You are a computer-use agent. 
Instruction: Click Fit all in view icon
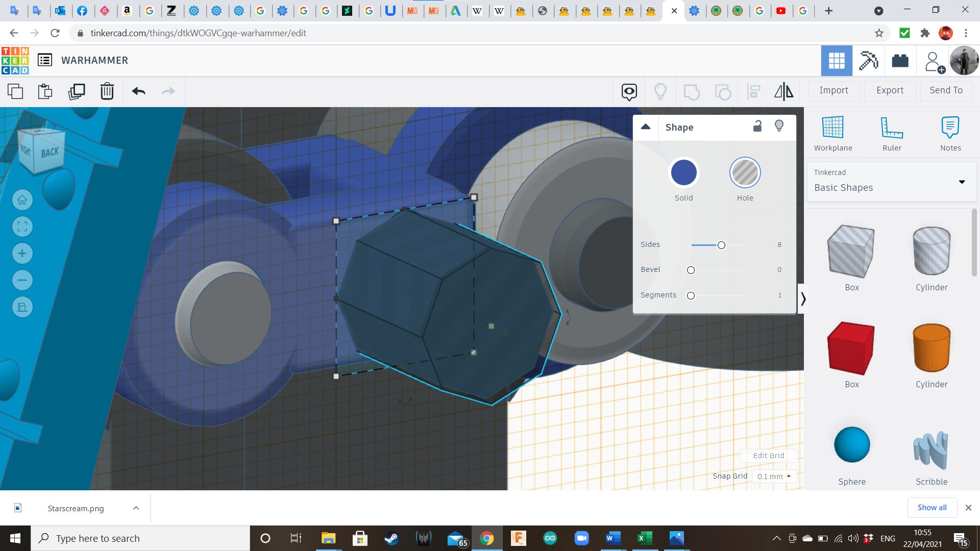click(22, 227)
